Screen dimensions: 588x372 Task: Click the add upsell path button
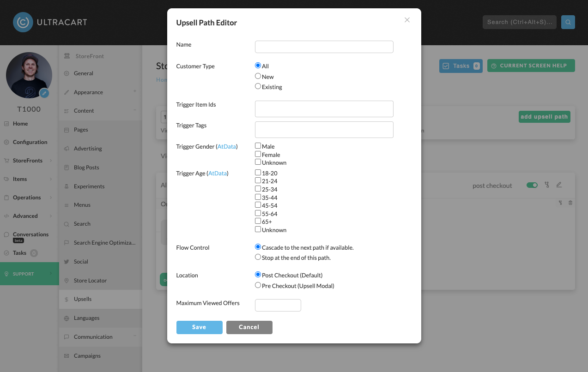[545, 117]
